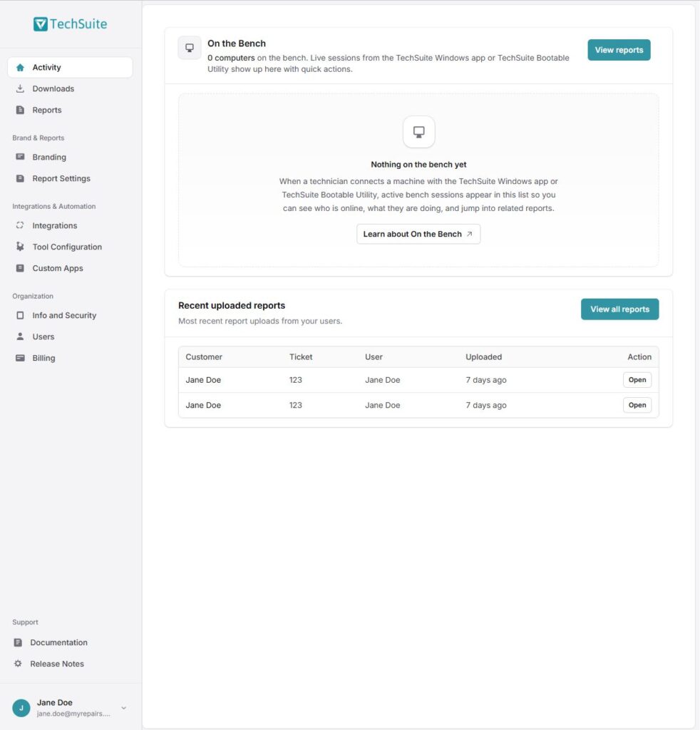
Task: Open the Learn about On the Bench link
Action: click(x=418, y=234)
